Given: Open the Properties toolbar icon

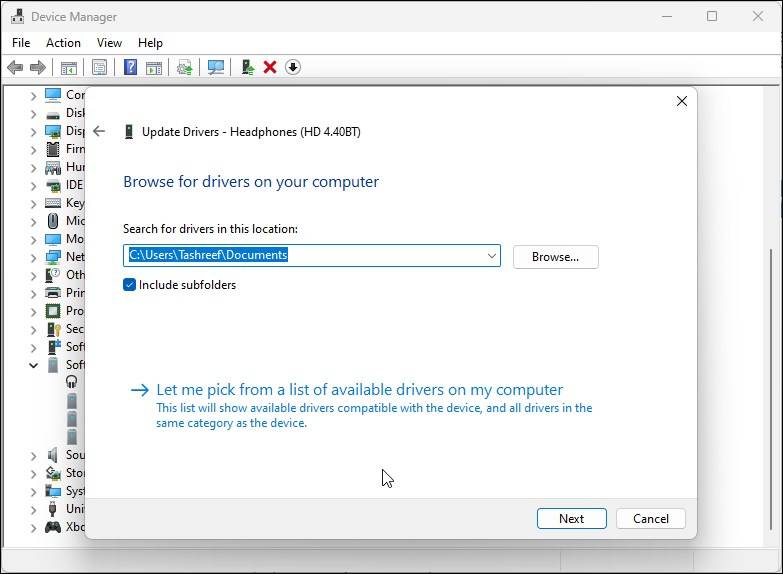Looking at the screenshot, I should (x=99, y=67).
